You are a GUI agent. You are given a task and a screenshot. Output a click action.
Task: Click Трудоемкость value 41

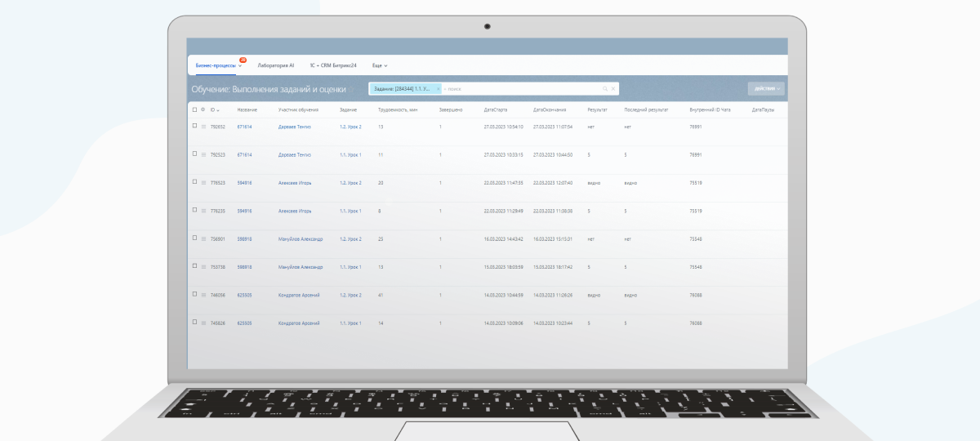tap(381, 295)
